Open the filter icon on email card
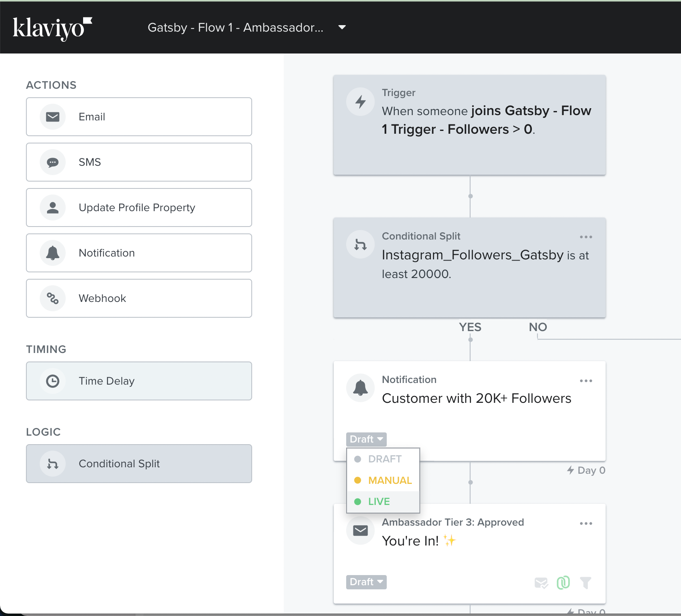Screen dimensions: 681x616 [586, 583]
